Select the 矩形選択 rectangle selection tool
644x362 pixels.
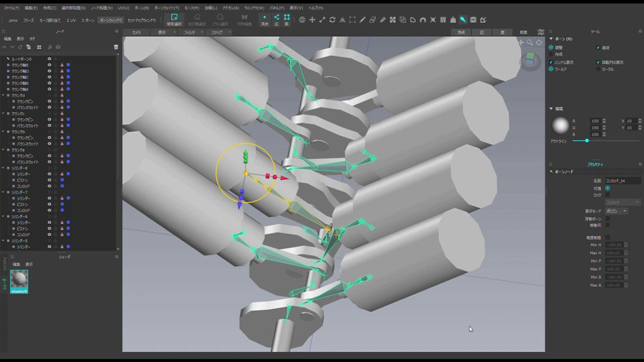[x=174, y=19]
